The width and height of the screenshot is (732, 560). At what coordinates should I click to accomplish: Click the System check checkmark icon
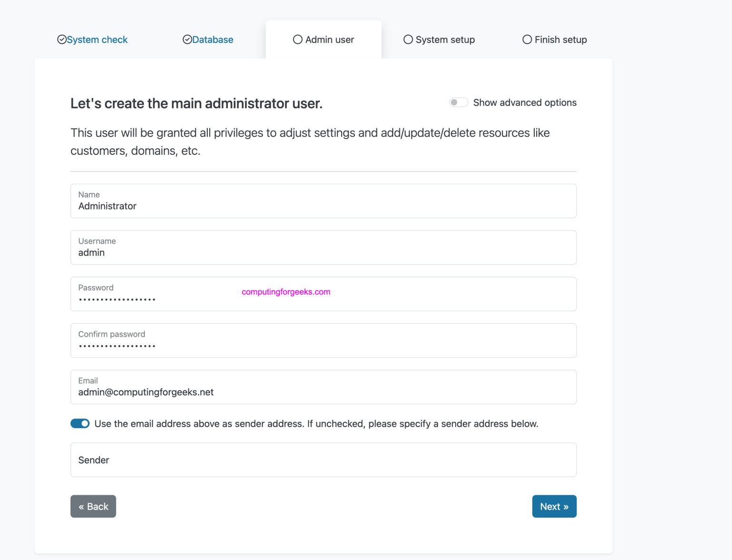(x=62, y=40)
